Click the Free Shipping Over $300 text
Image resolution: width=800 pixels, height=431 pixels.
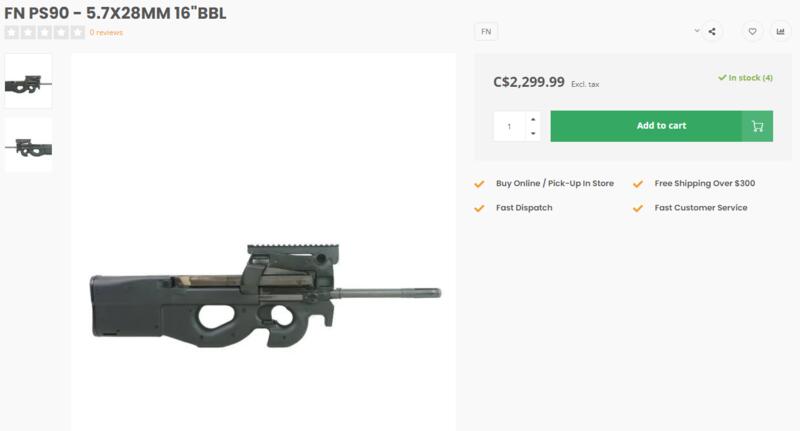[x=704, y=184]
